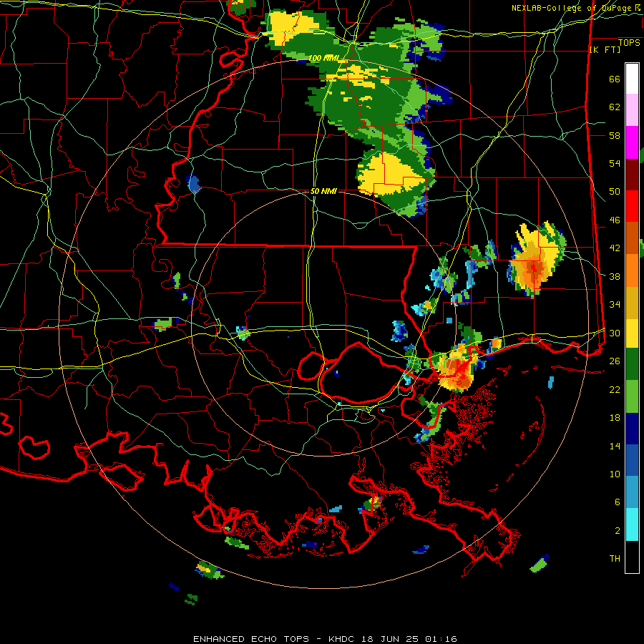
Task: Pick the navy blue legend swatch
Action: coord(632,429)
